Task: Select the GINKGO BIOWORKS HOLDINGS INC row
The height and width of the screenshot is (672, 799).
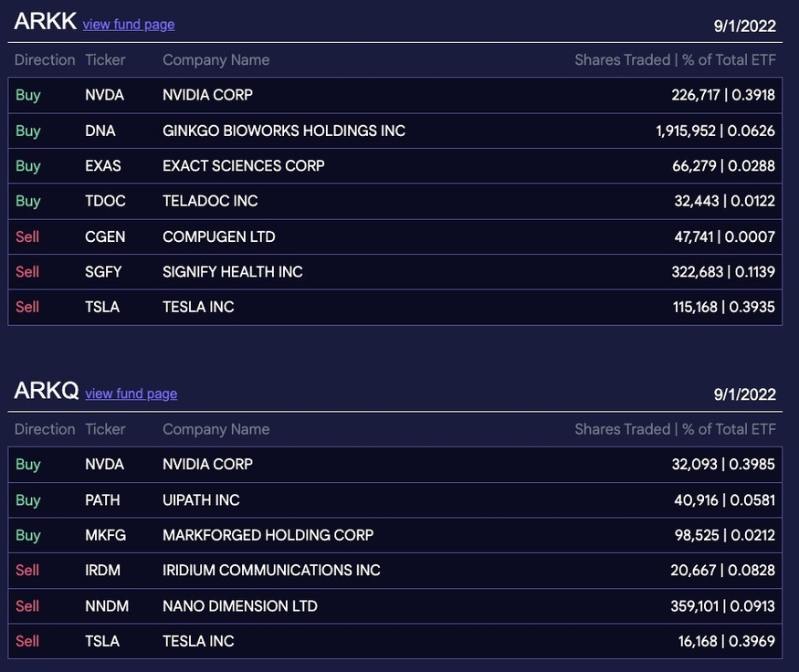Action: point(394,131)
